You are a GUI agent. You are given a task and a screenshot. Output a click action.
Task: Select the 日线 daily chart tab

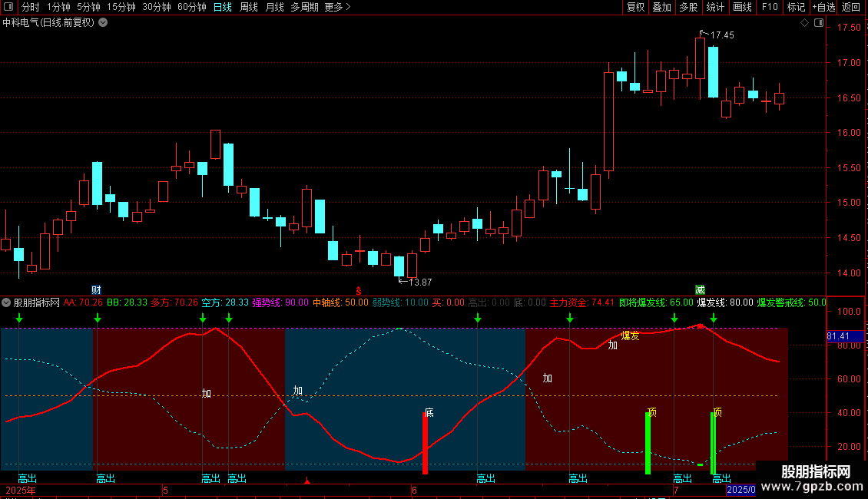tap(223, 7)
